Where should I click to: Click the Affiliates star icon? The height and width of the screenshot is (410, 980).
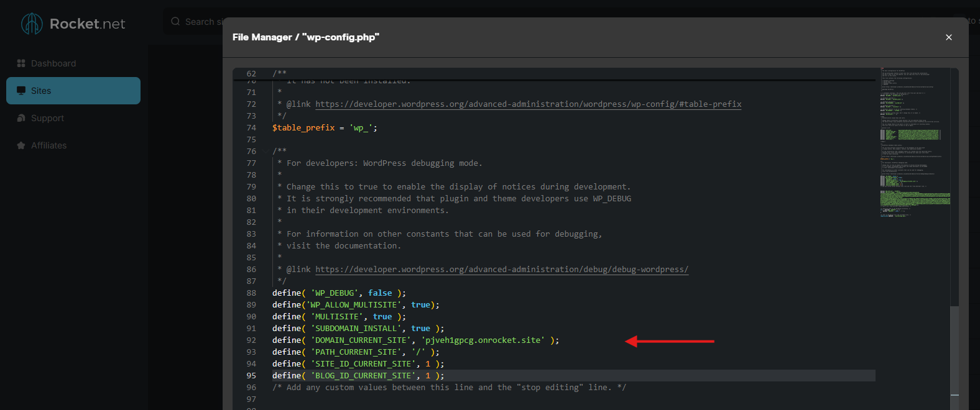coord(21,145)
